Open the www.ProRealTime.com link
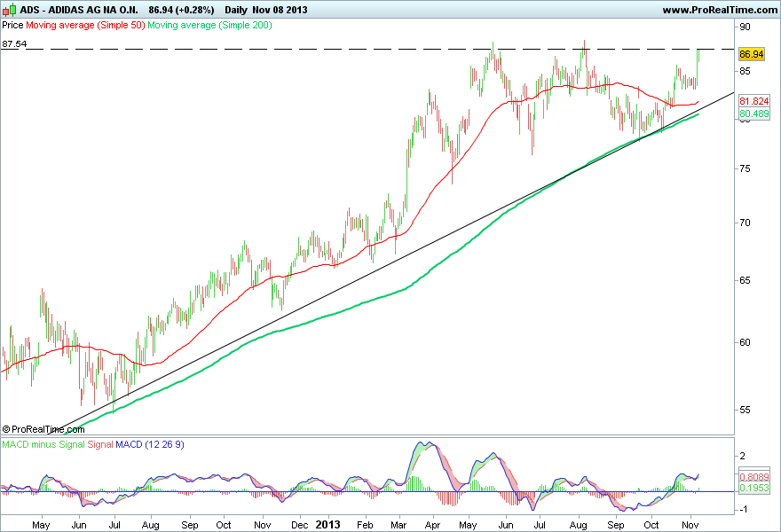 tap(719, 10)
